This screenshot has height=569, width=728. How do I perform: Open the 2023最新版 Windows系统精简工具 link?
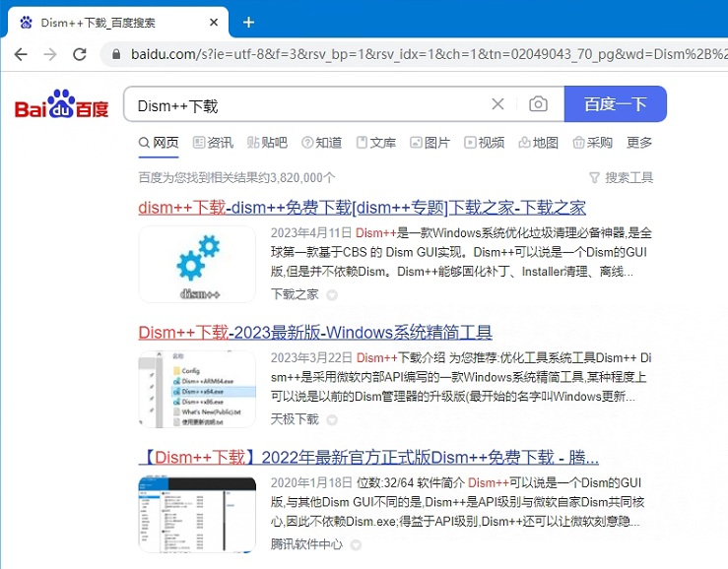[315, 333]
